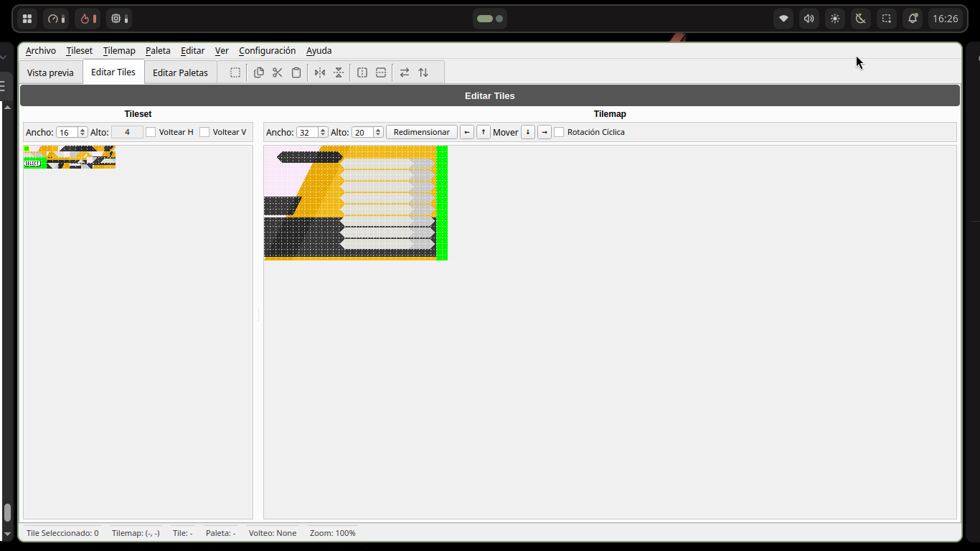Click the Tileset Alto value field
Image resolution: width=980 pixels, height=551 pixels.
pyautogui.click(x=127, y=132)
